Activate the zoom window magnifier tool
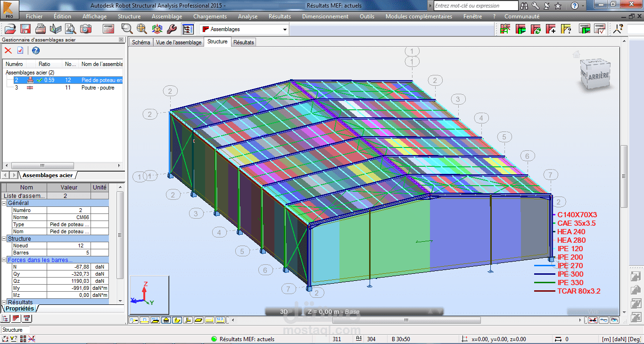This screenshot has width=644, height=344. 127,29
